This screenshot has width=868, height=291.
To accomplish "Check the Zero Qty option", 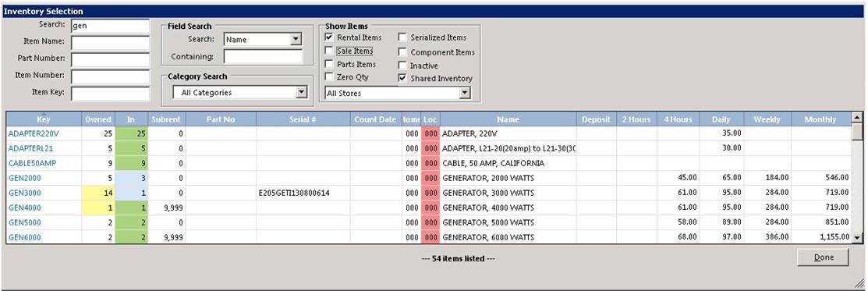I will pyautogui.click(x=329, y=76).
